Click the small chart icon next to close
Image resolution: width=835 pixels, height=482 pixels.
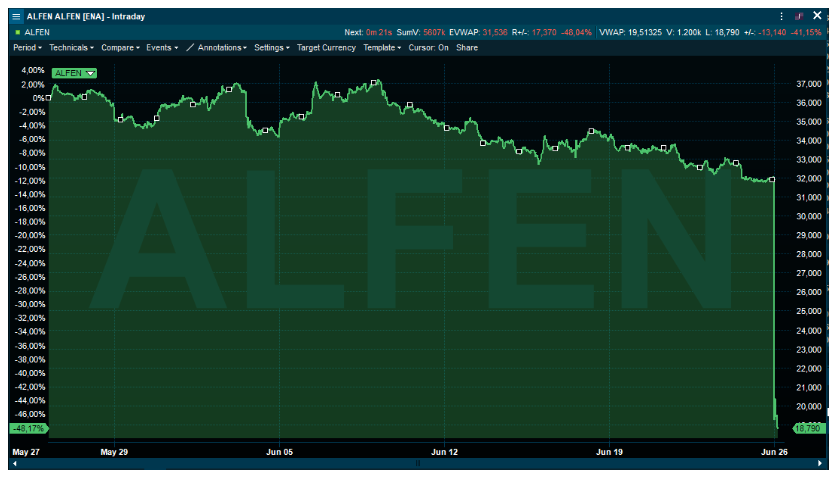pyautogui.click(x=798, y=17)
